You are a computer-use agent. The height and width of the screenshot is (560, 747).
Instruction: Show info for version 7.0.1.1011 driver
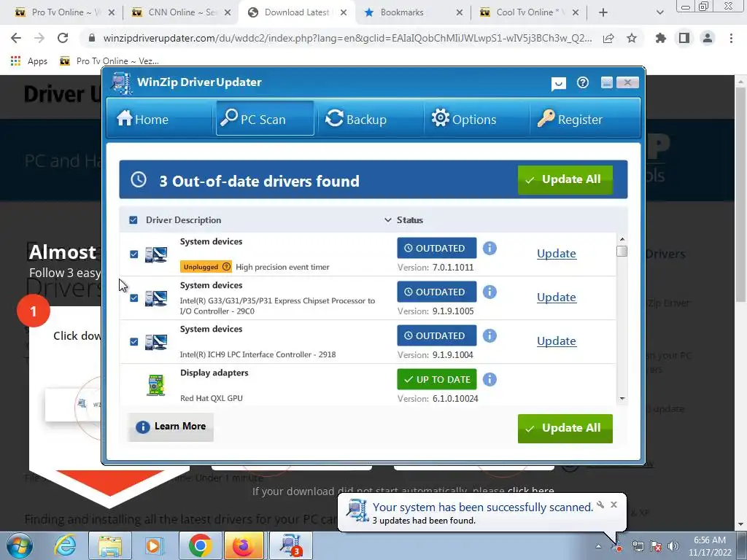click(x=489, y=248)
